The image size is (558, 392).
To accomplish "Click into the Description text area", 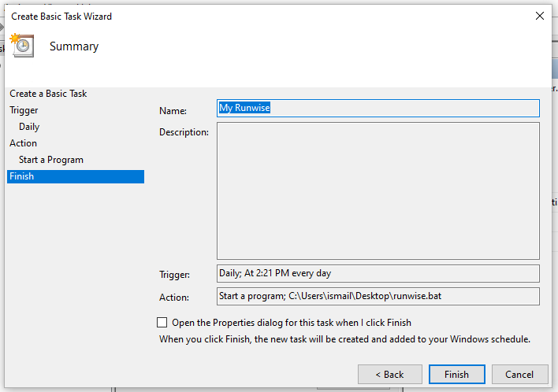I will [x=378, y=190].
